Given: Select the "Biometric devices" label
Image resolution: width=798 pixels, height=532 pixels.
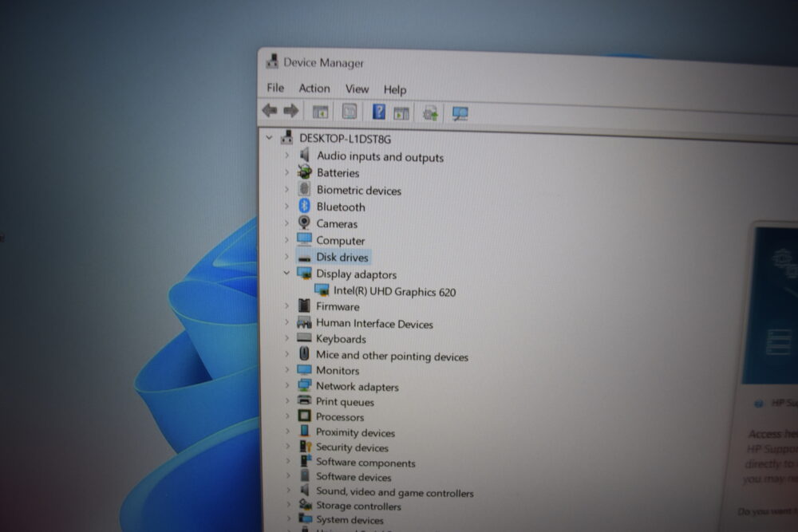Looking at the screenshot, I should tap(359, 190).
